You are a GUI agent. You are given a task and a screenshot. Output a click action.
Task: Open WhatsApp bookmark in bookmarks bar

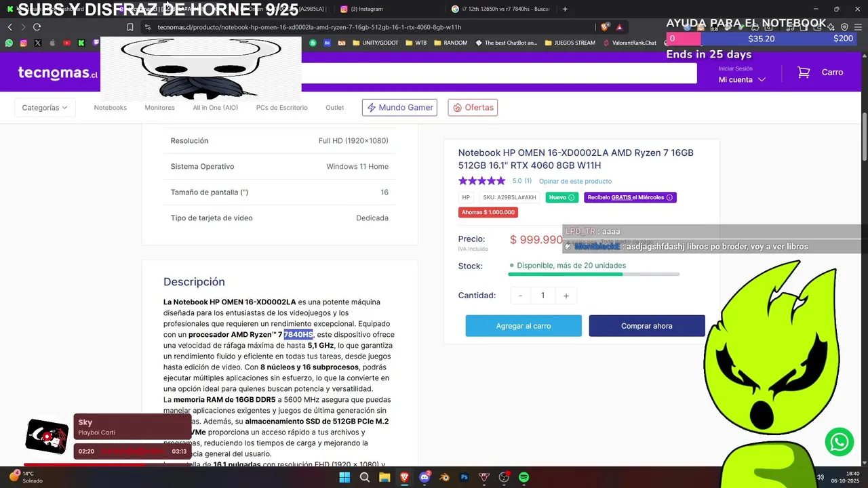point(9,43)
